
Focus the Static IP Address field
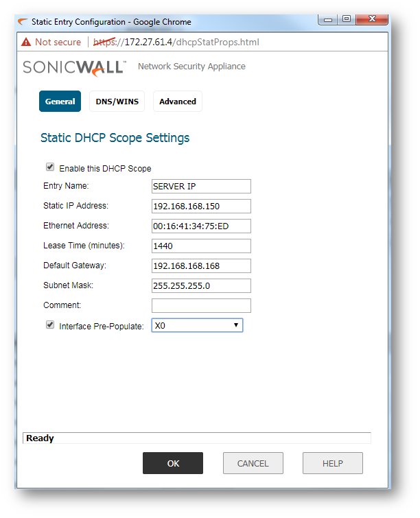(x=201, y=206)
